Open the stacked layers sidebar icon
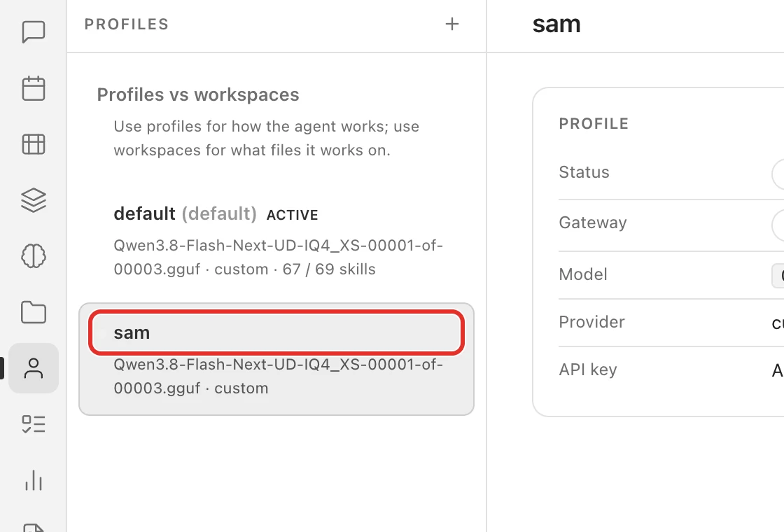This screenshot has height=532, width=784. point(34,200)
